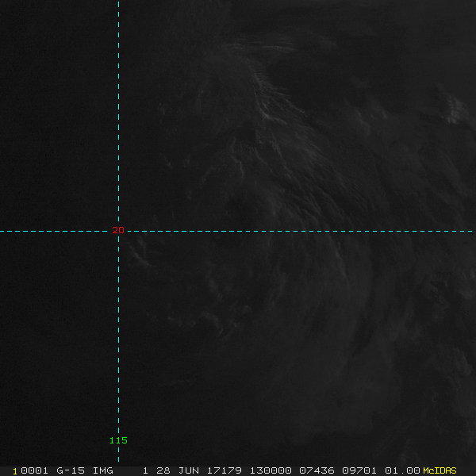Click the IMG text in status line
This screenshot has height=476, width=476.
[x=102, y=470]
